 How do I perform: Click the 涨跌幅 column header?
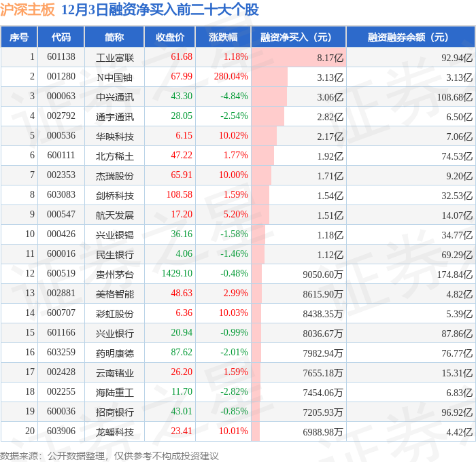[223, 37]
